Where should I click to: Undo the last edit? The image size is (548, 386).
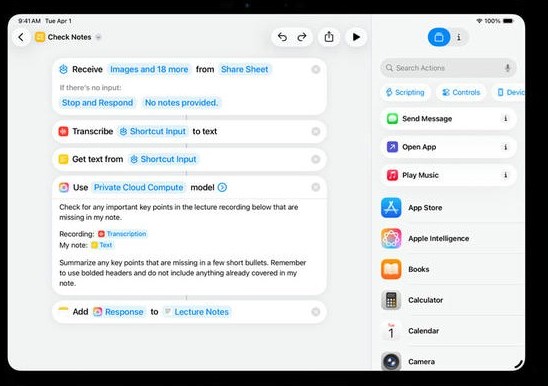(282, 37)
